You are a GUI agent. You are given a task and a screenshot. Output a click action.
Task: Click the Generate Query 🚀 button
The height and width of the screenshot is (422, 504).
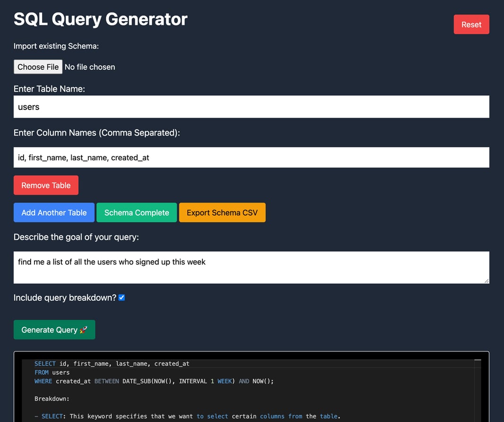[54, 329]
